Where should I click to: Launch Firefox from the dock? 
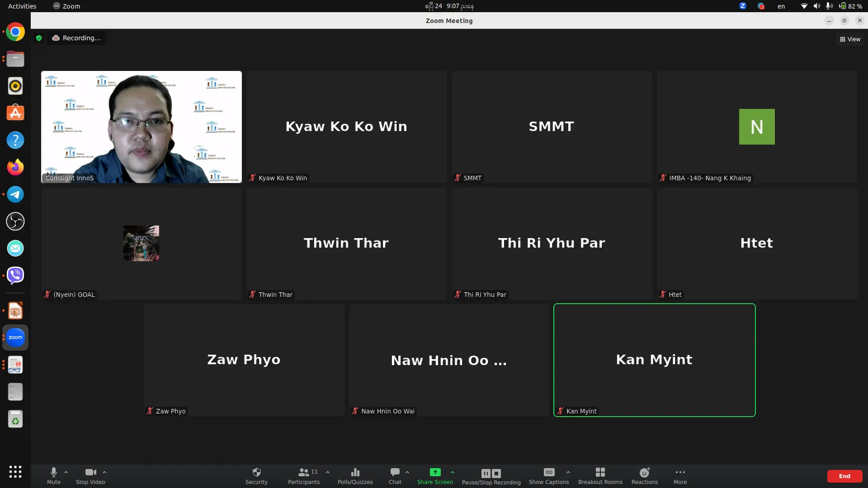15,167
